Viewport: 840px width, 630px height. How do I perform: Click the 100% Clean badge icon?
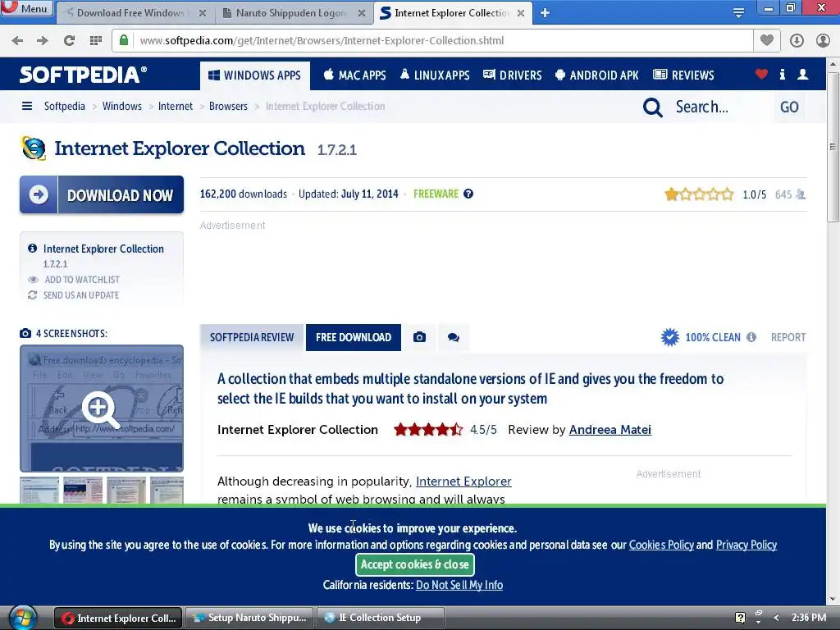[669, 337]
